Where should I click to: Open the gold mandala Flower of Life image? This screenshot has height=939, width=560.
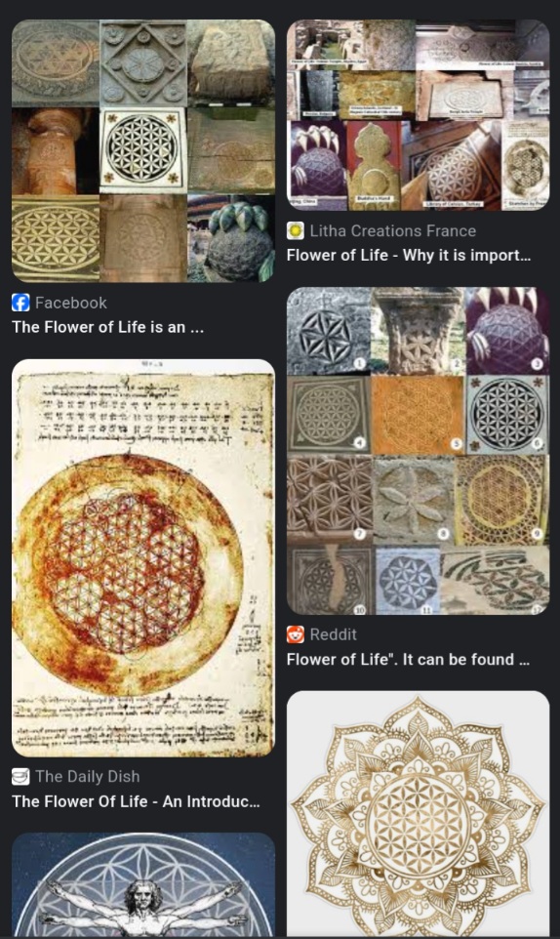418,815
